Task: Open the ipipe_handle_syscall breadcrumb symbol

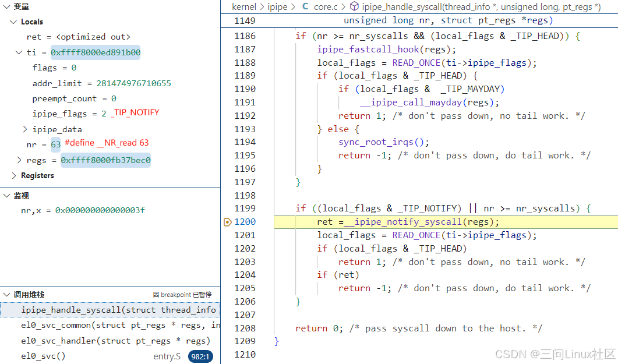Action: coord(481,6)
